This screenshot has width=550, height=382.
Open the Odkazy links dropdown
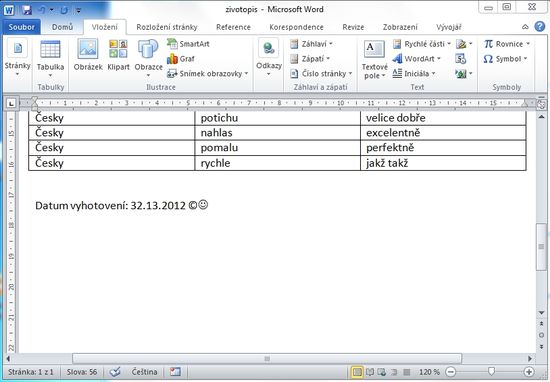pos(269,58)
